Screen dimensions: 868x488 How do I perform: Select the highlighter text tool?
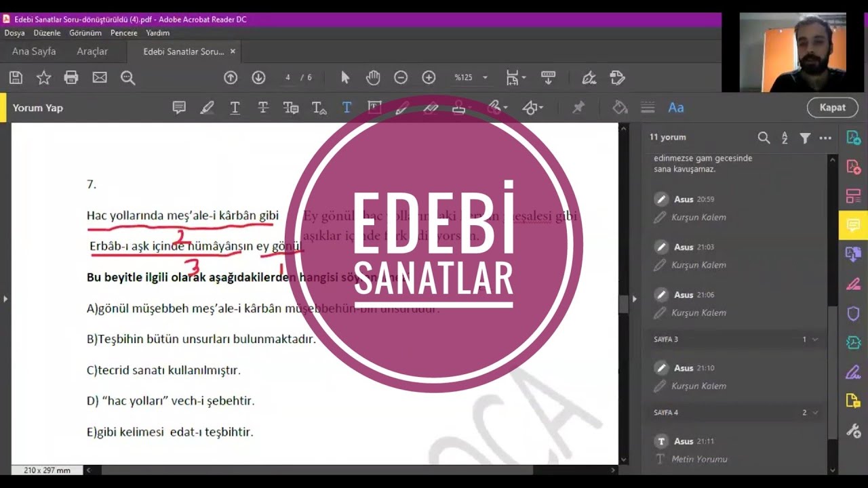click(x=207, y=108)
